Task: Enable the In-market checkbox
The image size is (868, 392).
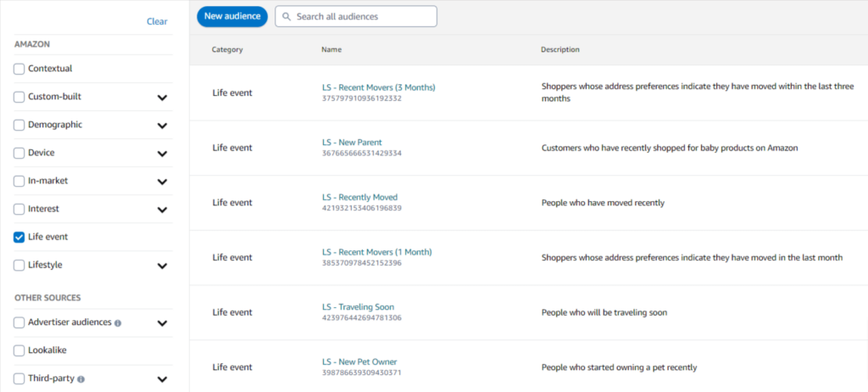Action: click(19, 181)
